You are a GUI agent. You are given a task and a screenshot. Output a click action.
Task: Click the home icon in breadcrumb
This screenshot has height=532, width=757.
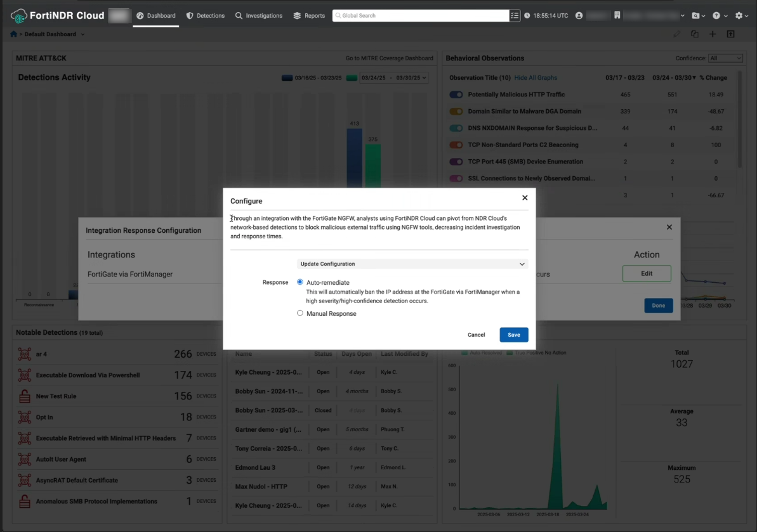13,34
